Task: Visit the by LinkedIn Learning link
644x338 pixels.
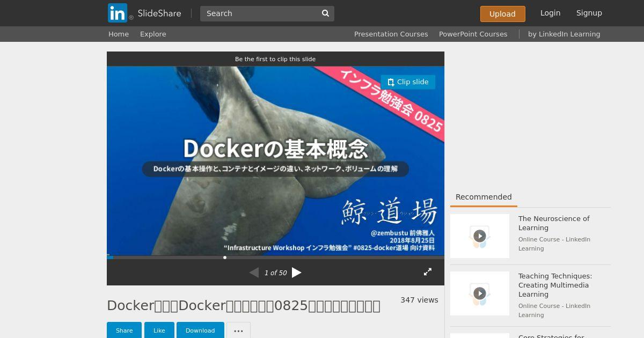Action: click(x=564, y=34)
